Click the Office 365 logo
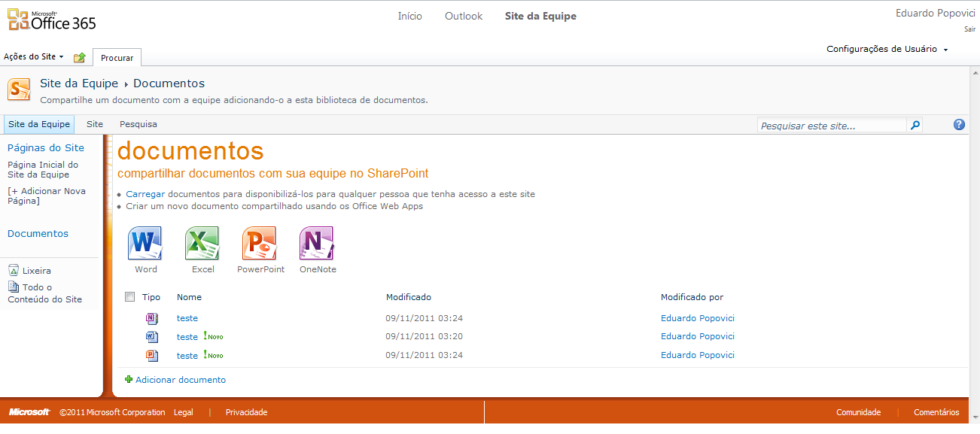 [x=52, y=20]
